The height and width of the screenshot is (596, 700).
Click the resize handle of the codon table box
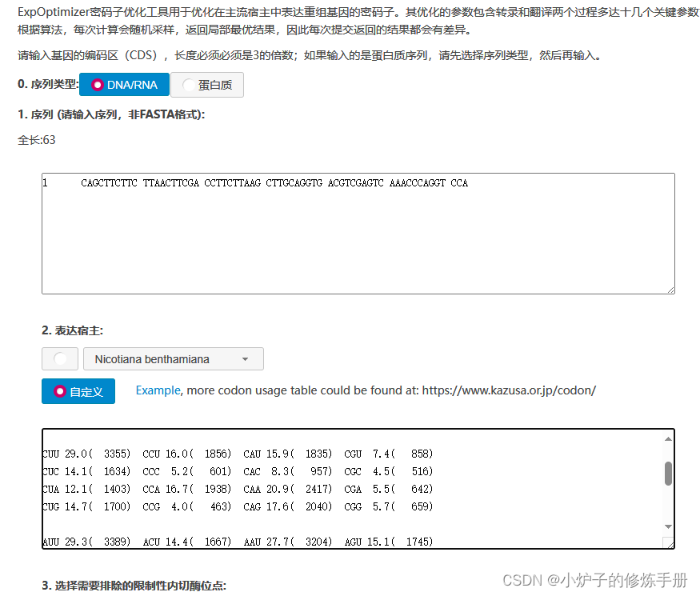(x=669, y=542)
